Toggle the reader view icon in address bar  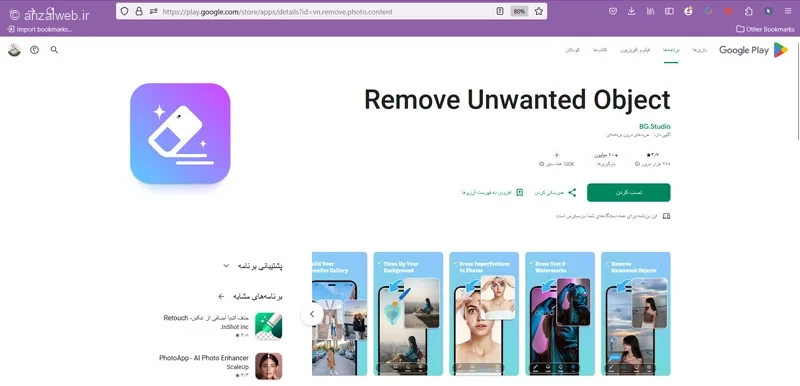[x=500, y=11]
